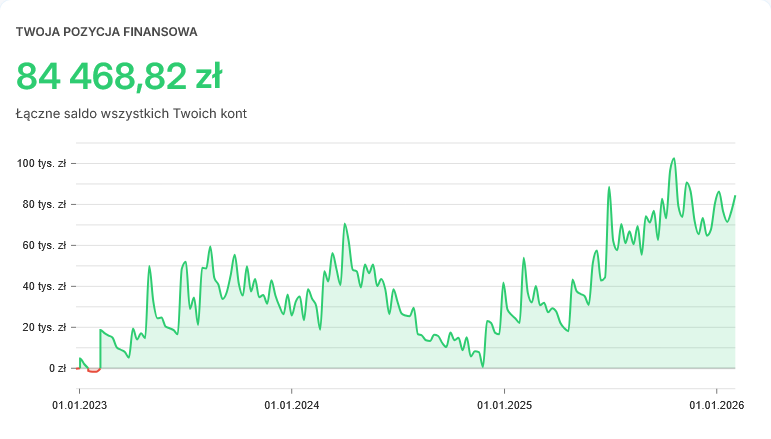Screen dimensions: 771x439
Task: Click the 01.01.2025 date label
Action: pos(504,405)
